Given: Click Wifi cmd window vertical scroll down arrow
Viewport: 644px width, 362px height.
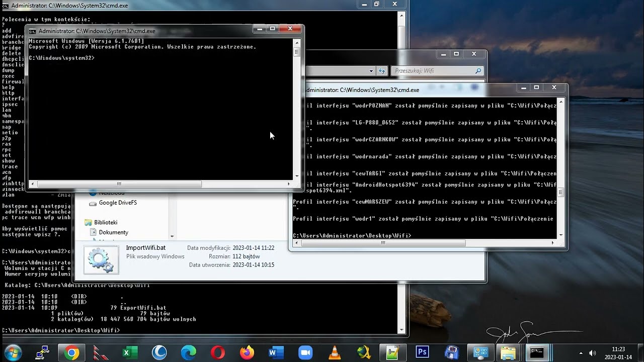Looking at the screenshot, I should click(561, 235).
